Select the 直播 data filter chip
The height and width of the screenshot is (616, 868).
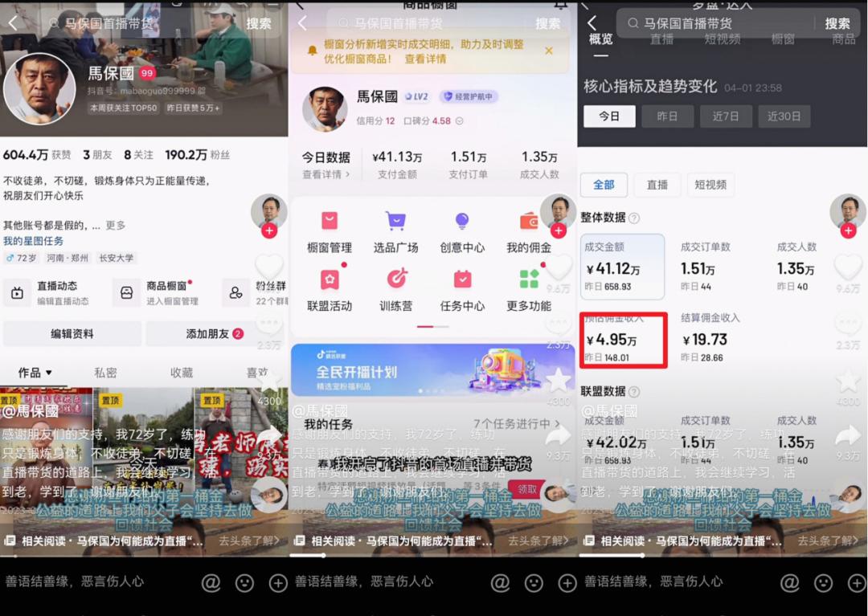657,185
